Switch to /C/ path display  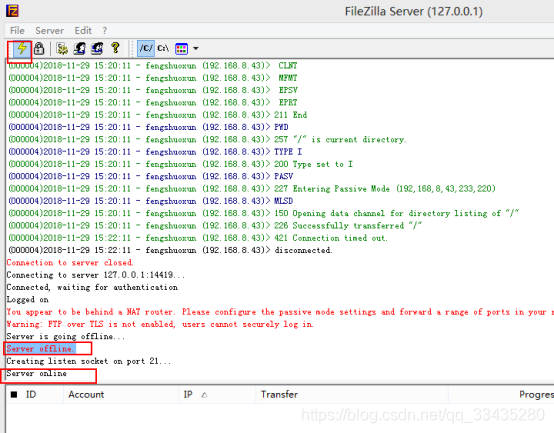click(146, 48)
